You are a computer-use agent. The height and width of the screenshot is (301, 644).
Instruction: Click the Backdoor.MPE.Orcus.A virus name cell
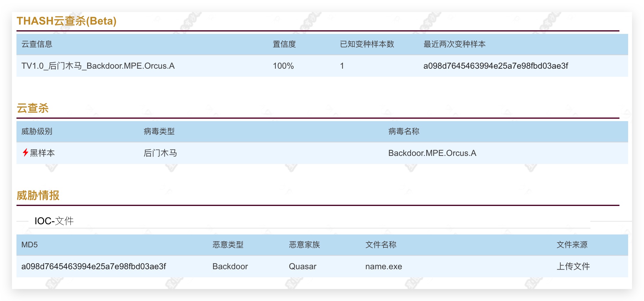pyautogui.click(x=432, y=153)
